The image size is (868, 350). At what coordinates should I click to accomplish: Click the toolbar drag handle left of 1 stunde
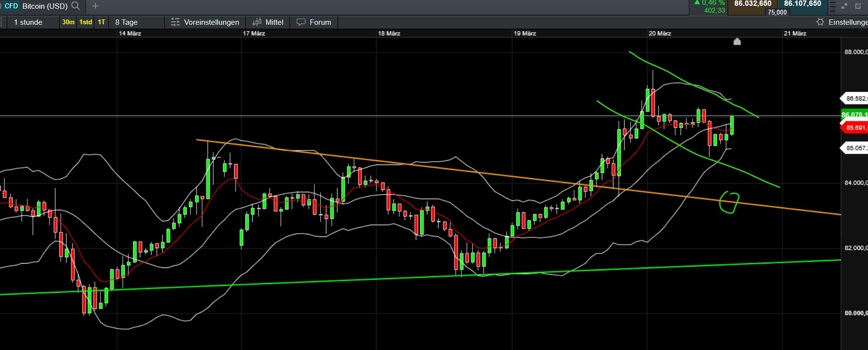point(1,22)
